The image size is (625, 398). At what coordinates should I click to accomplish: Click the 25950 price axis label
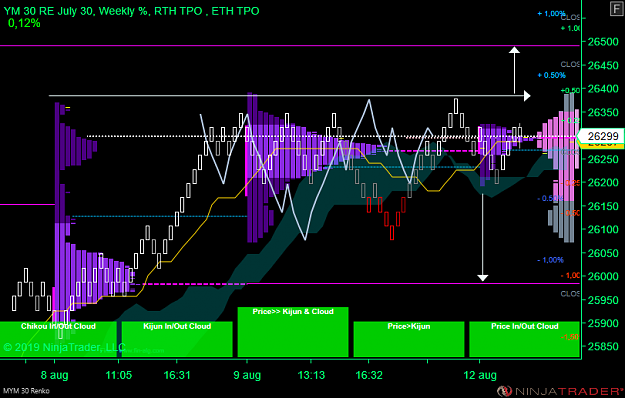(x=603, y=300)
